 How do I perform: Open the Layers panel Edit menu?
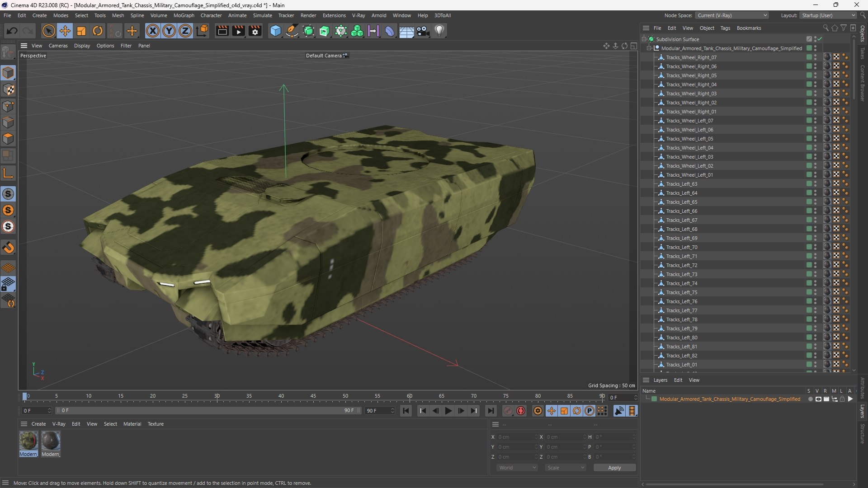click(678, 380)
